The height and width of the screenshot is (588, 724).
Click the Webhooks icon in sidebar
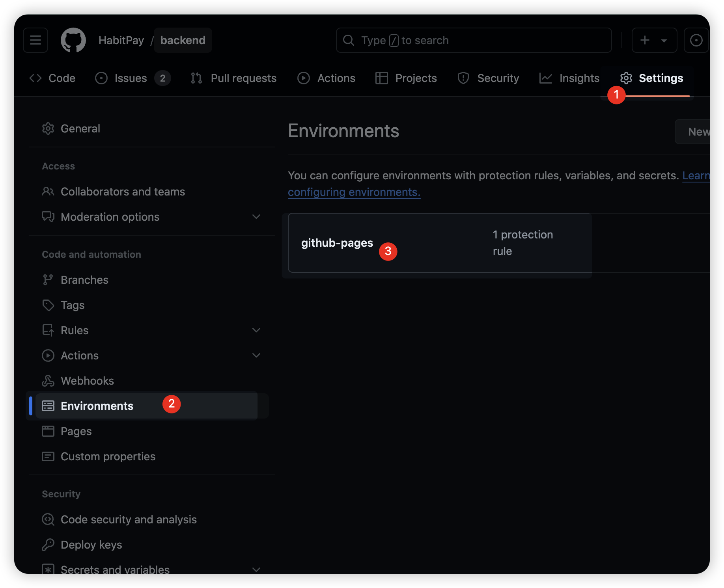48,381
